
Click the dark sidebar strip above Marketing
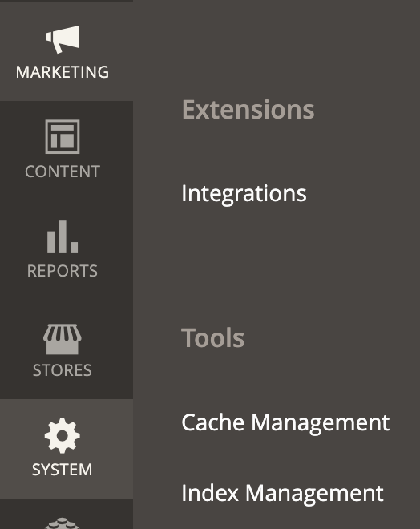(67, 1)
